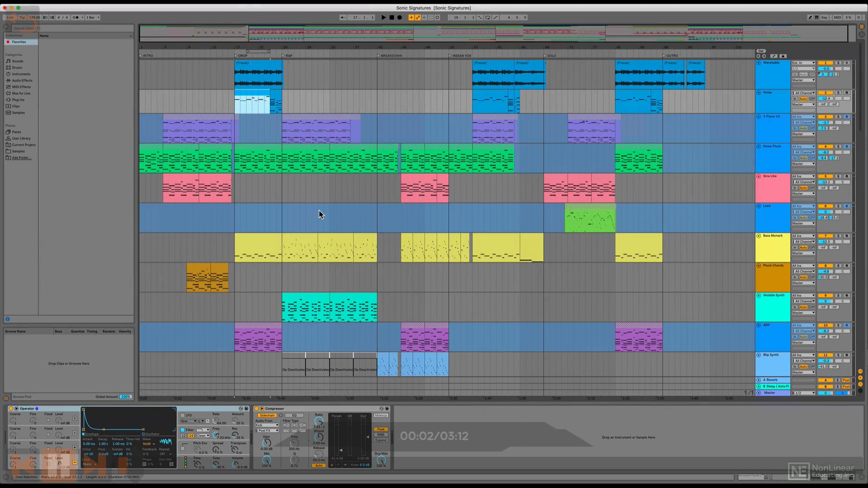This screenshot has height=488, width=868.
Task: Open Wavetable track's Ext. In input dropdown
Action: click(803, 63)
